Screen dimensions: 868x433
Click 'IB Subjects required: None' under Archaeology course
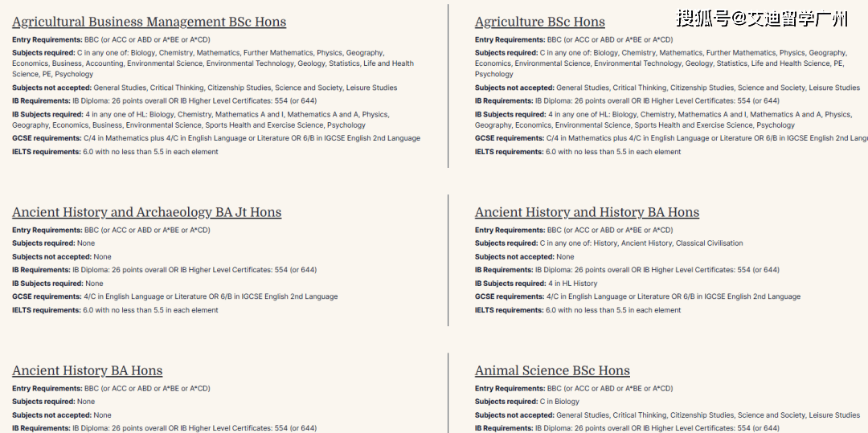point(58,283)
